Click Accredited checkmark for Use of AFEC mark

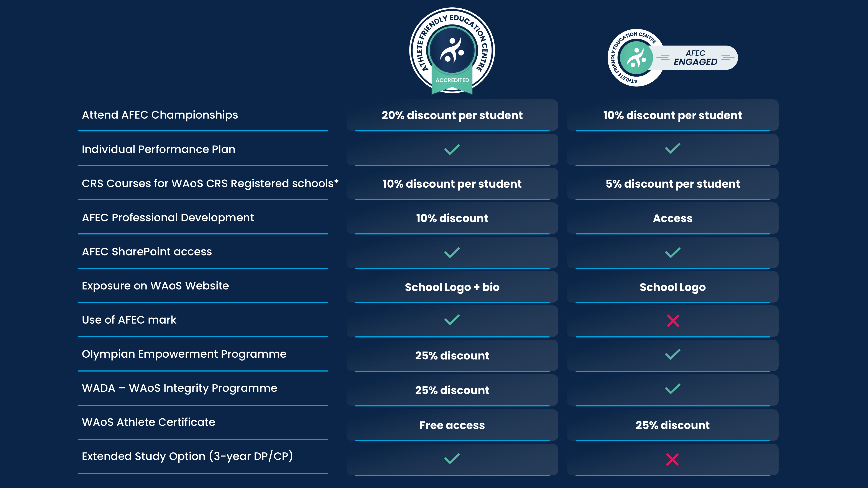click(452, 320)
